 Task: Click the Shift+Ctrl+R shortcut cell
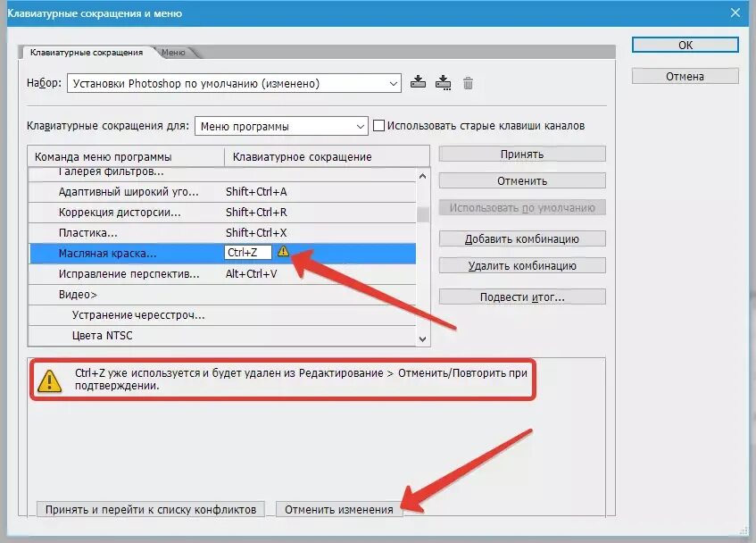pyautogui.click(x=256, y=213)
